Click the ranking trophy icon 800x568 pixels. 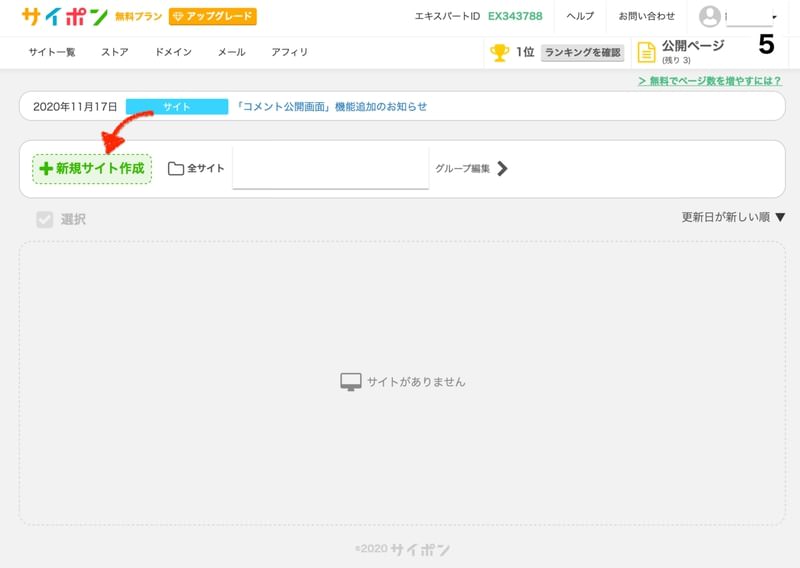point(499,53)
